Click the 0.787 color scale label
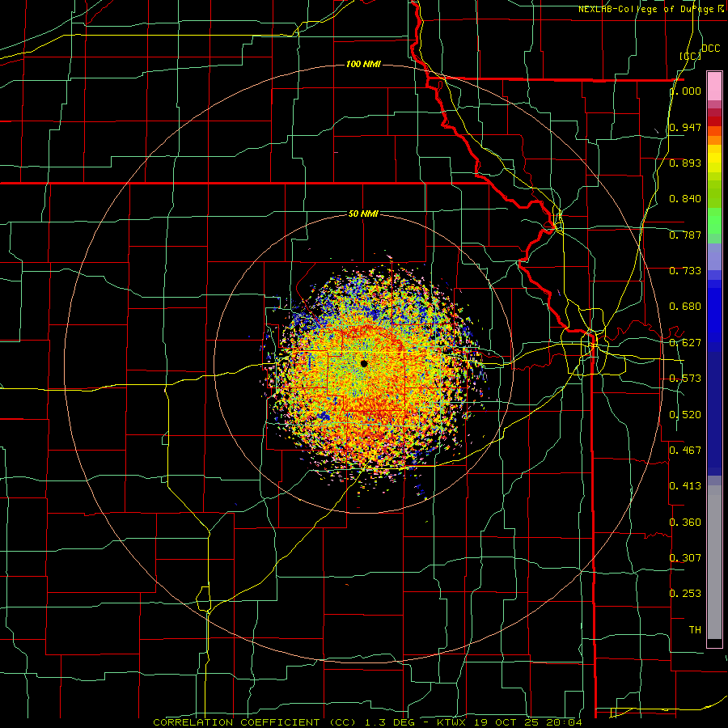728x728 pixels. pyautogui.click(x=685, y=235)
